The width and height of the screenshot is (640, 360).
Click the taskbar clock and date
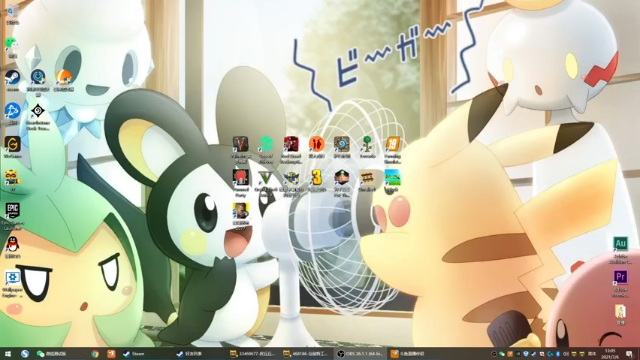pyautogui.click(x=610, y=354)
